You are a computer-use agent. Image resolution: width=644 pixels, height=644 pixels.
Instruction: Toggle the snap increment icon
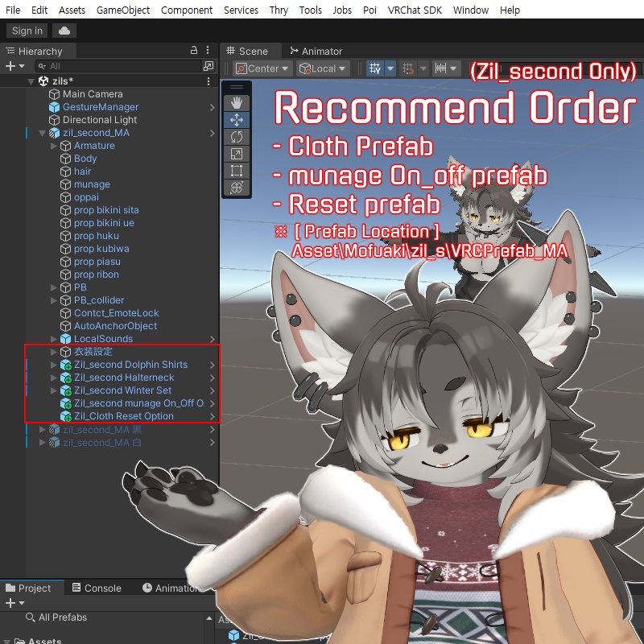click(408, 68)
